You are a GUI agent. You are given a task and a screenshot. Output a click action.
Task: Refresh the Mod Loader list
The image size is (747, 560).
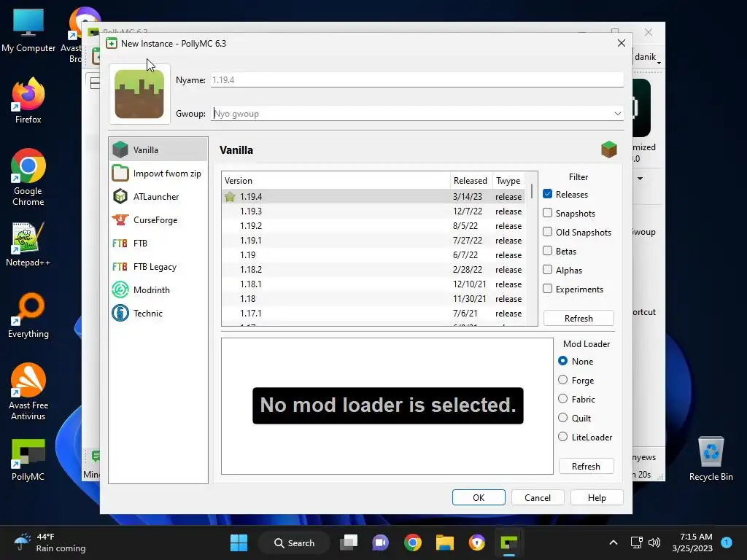[586, 466]
